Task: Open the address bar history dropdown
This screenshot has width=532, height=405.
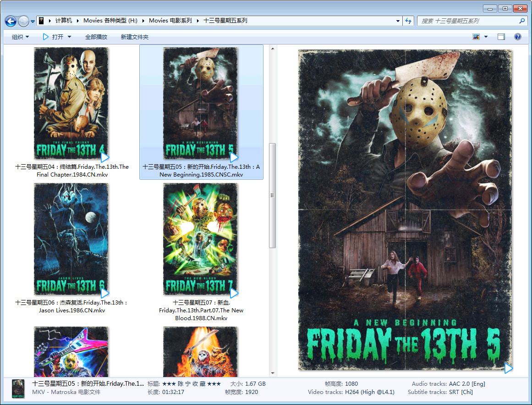Action: 398,21
